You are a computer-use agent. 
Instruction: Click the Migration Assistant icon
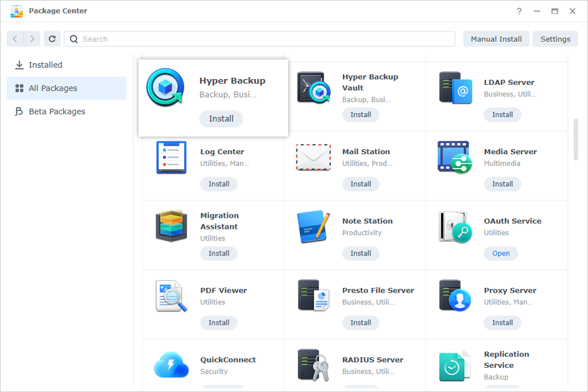171,226
